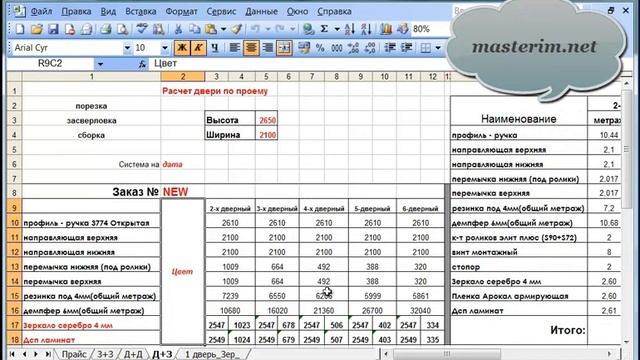
Task: Click the vertical scrollbar down arrow
Action: (x=627, y=342)
